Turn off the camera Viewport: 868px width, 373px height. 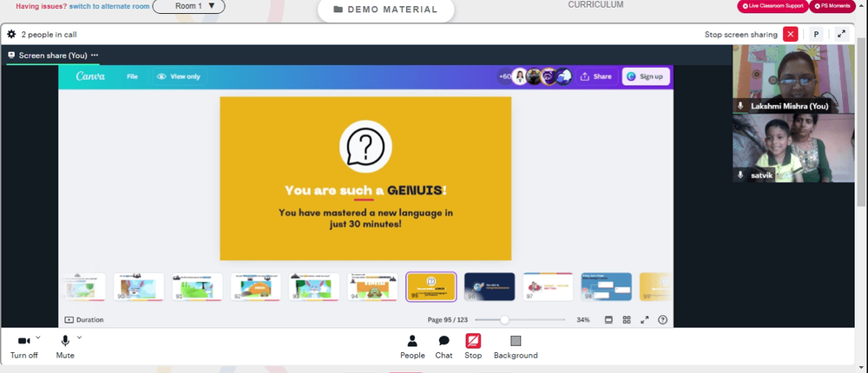pos(24,347)
